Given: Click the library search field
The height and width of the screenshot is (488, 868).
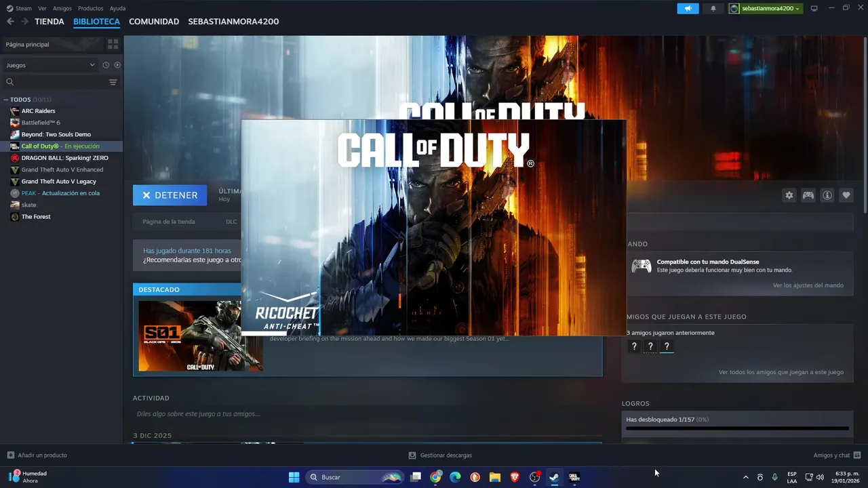Looking at the screenshot, I should [x=54, y=82].
